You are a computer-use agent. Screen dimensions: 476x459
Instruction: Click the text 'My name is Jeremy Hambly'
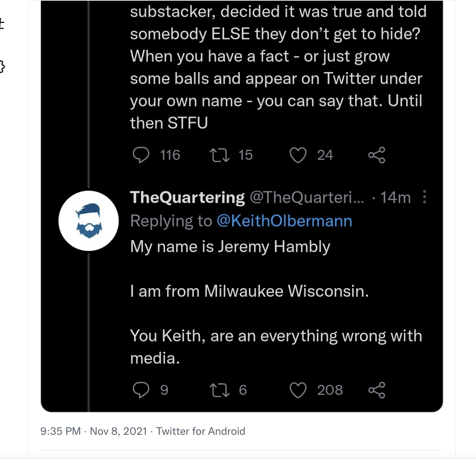coord(230,247)
